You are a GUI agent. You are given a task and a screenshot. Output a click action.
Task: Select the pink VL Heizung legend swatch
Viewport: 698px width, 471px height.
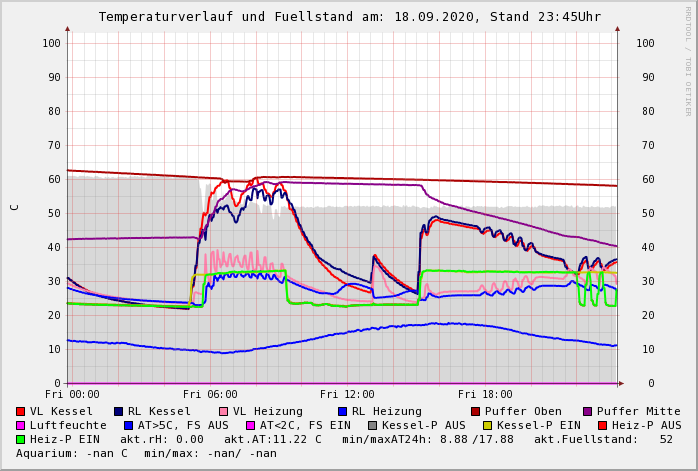(x=224, y=411)
